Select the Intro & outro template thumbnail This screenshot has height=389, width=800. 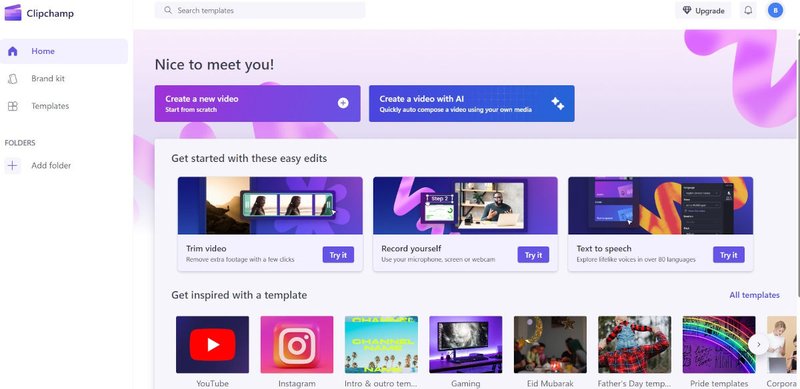point(381,345)
